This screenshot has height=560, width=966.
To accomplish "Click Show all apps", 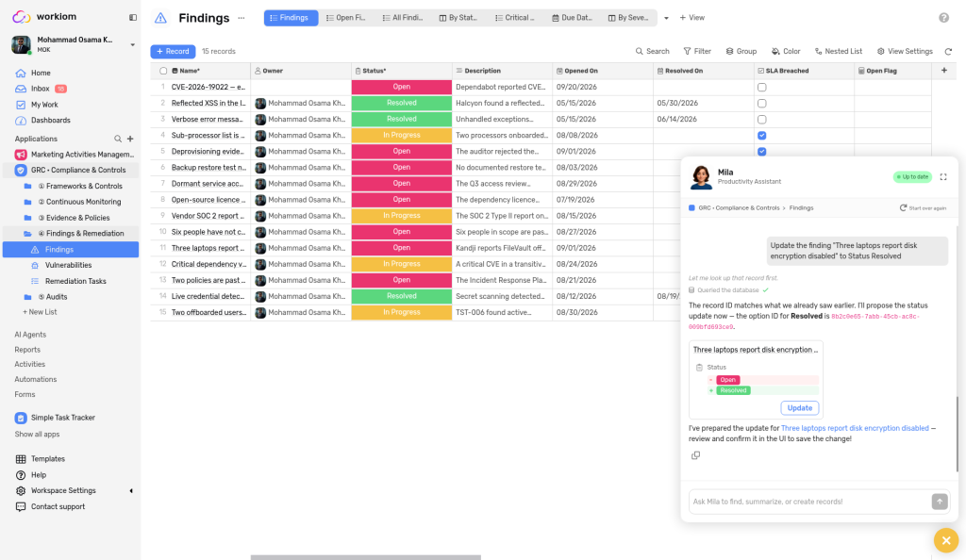I will [x=37, y=435].
